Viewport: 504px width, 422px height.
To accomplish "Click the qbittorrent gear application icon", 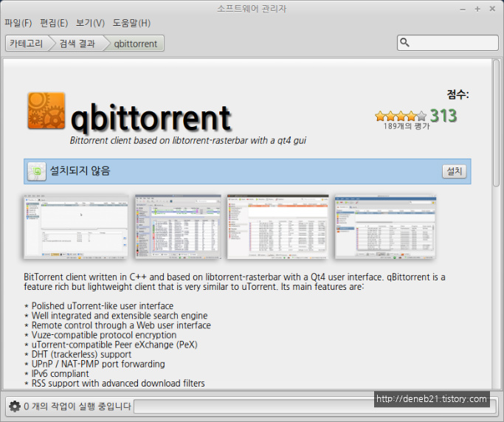I will pos(46,111).
